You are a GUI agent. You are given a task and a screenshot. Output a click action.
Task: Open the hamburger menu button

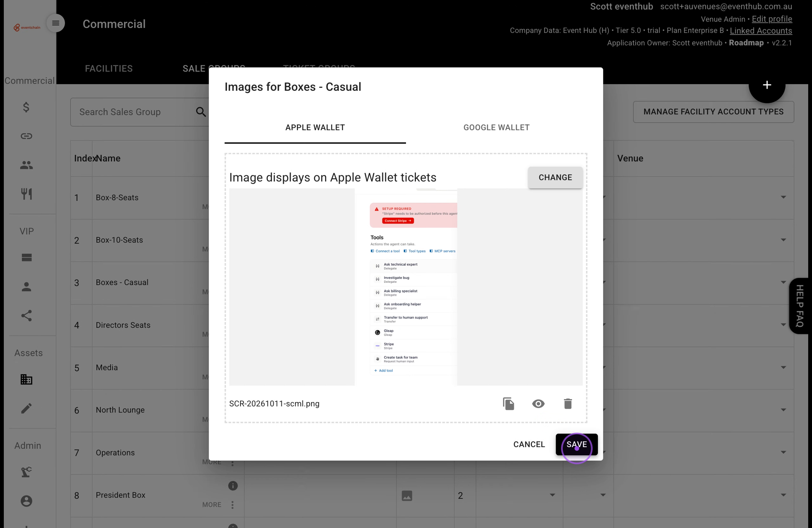click(x=56, y=23)
